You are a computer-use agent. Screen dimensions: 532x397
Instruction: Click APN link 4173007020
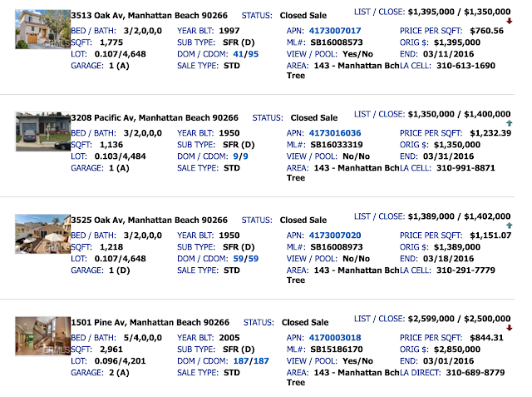point(335,236)
